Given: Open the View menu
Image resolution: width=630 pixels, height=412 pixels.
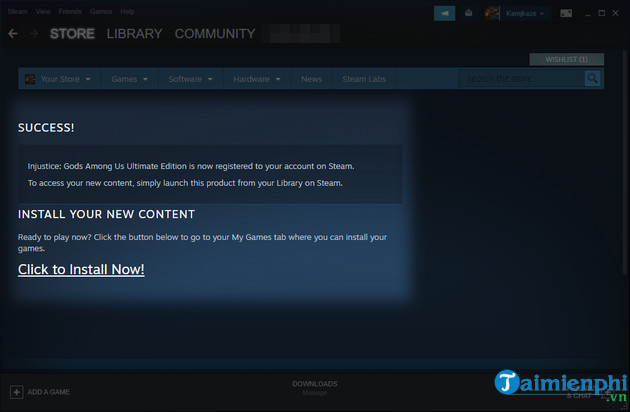Looking at the screenshot, I should coord(43,12).
